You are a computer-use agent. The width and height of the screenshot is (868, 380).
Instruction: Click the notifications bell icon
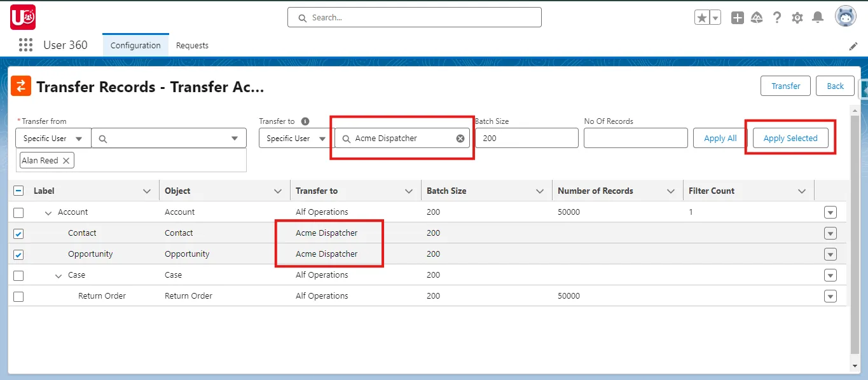tap(818, 17)
